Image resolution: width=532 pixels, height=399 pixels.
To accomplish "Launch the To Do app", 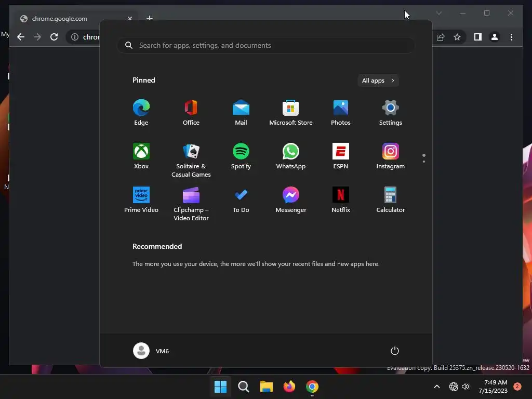I will pos(241,200).
